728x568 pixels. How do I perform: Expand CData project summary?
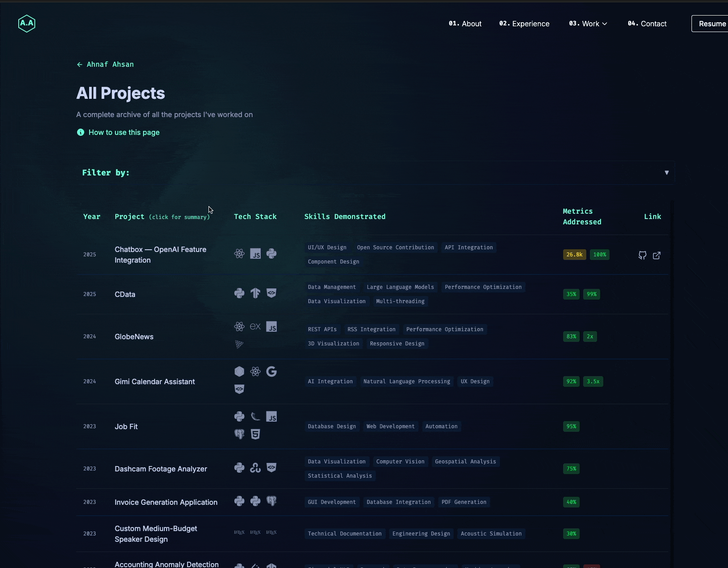click(125, 294)
